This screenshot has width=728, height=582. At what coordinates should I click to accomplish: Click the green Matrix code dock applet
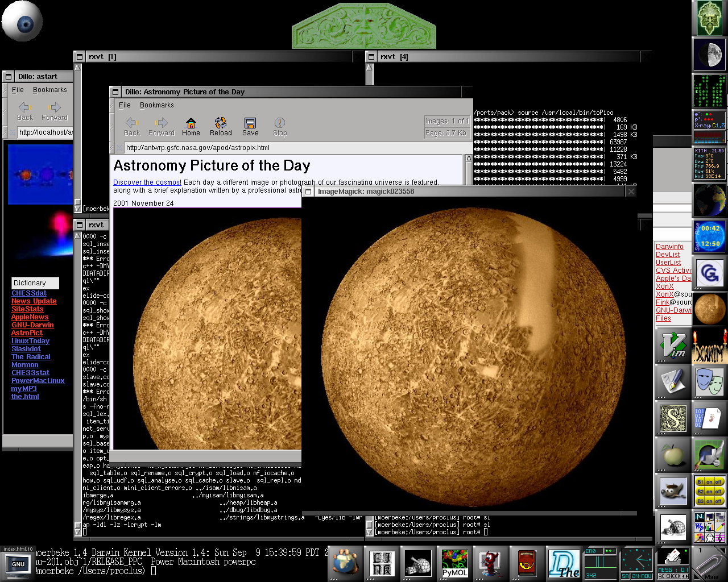coord(709,91)
